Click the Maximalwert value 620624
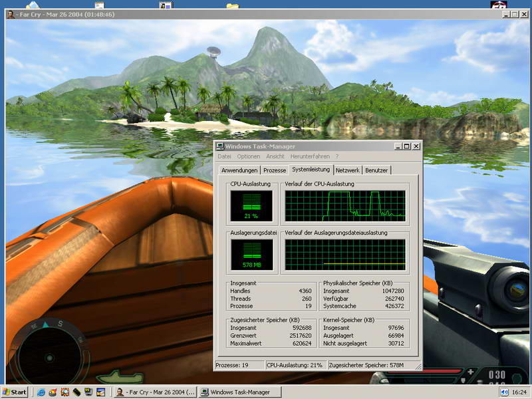Screen dimensions: 532x399 (x=302, y=343)
